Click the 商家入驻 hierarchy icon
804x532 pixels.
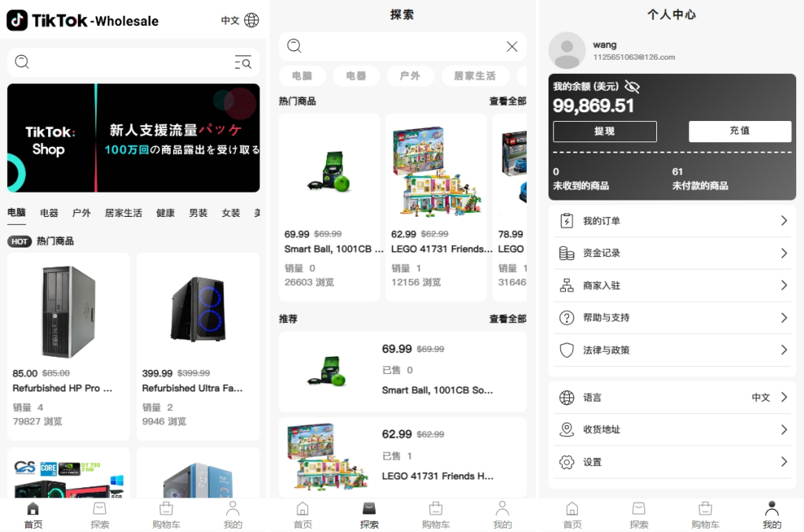(x=567, y=285)
